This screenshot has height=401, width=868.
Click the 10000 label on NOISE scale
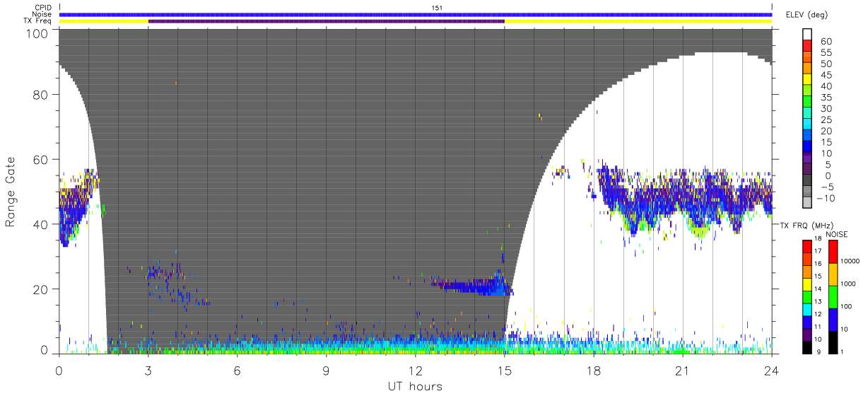[851, 261]
